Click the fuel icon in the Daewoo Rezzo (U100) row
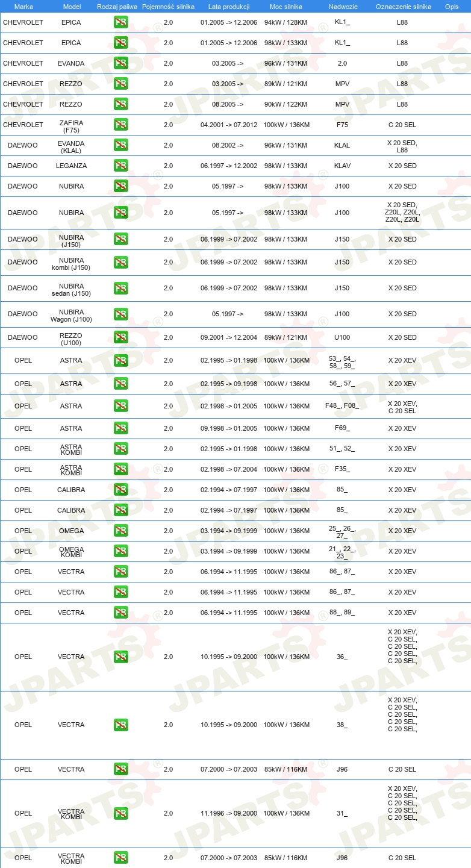 click(x=120, y=337)
